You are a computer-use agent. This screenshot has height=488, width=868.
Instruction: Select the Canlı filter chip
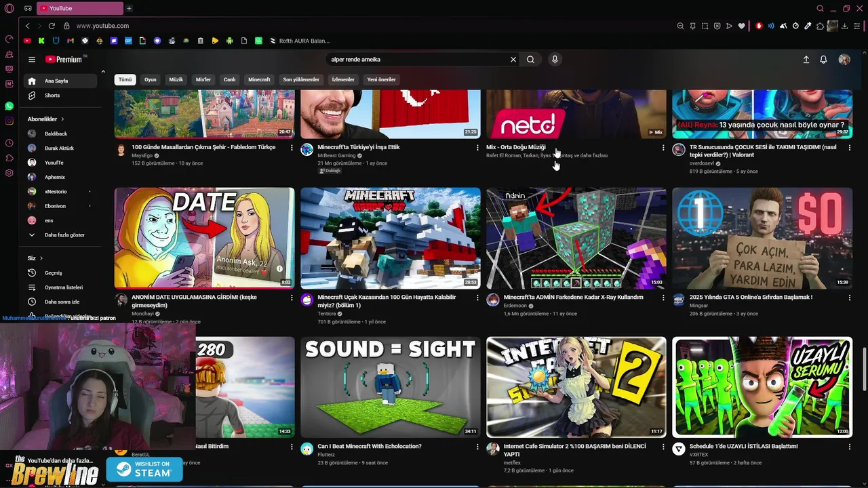point(230,79)
